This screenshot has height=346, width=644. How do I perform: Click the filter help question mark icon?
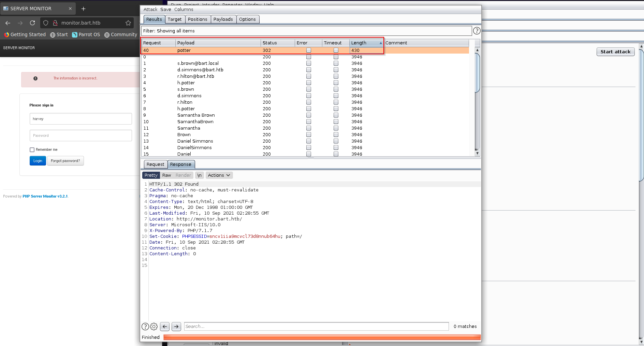[477, 31]
